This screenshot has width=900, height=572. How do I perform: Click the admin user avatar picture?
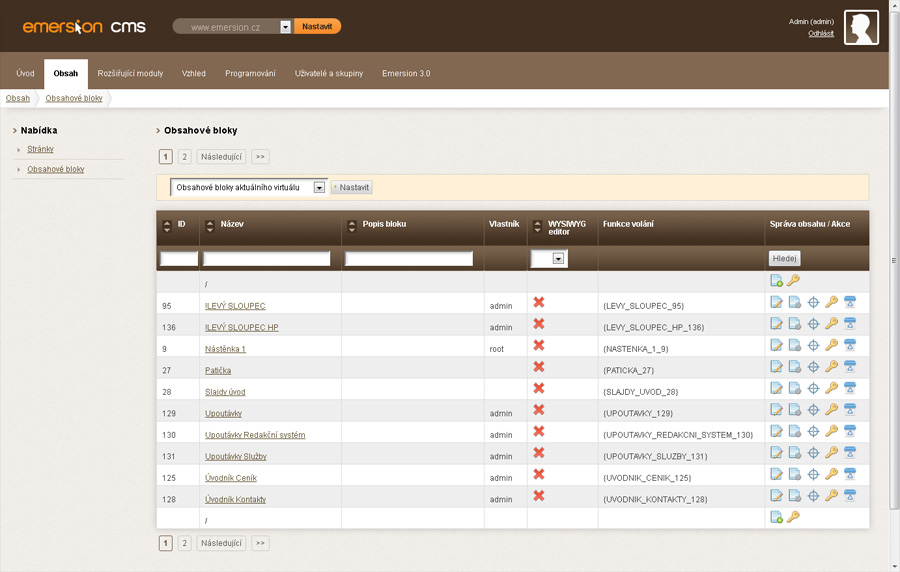coord(861,27)
